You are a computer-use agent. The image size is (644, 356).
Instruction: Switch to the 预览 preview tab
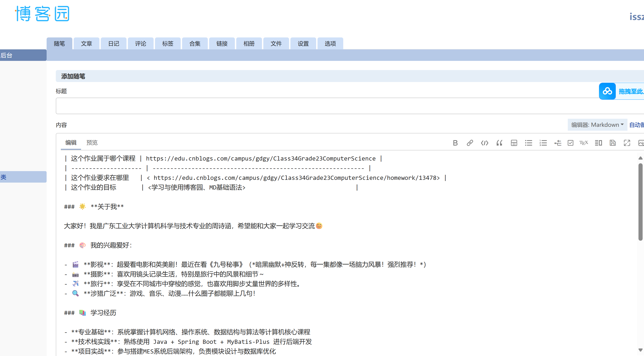click(x=92, y=143)
